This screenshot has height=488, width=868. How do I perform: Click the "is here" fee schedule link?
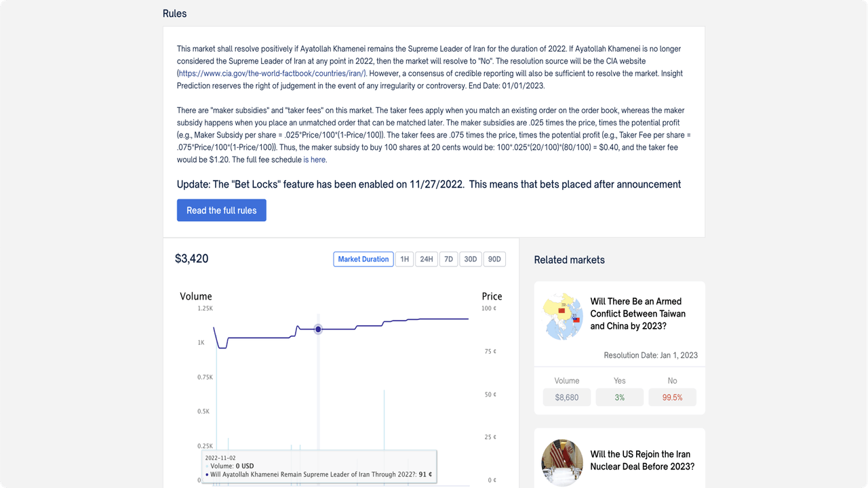(316, 159)
